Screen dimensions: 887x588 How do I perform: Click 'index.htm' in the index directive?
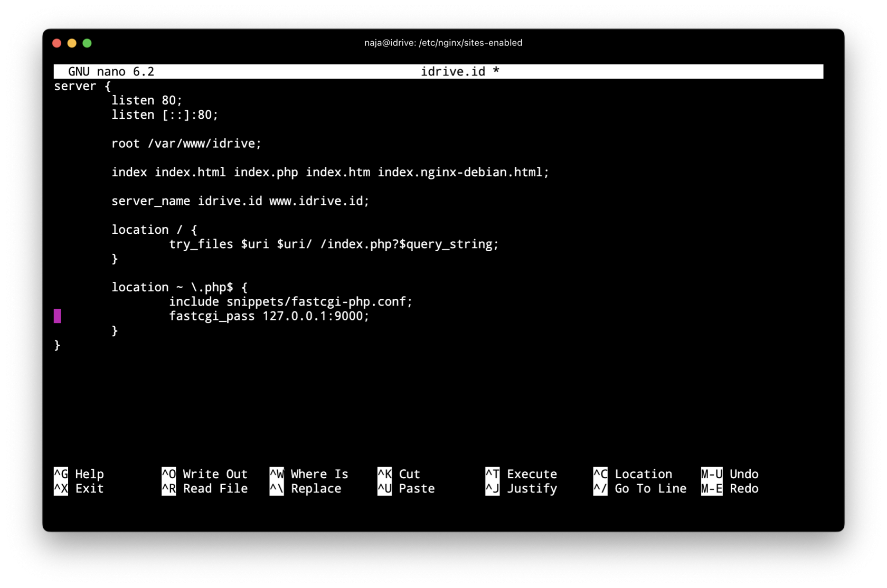point(338,172)
